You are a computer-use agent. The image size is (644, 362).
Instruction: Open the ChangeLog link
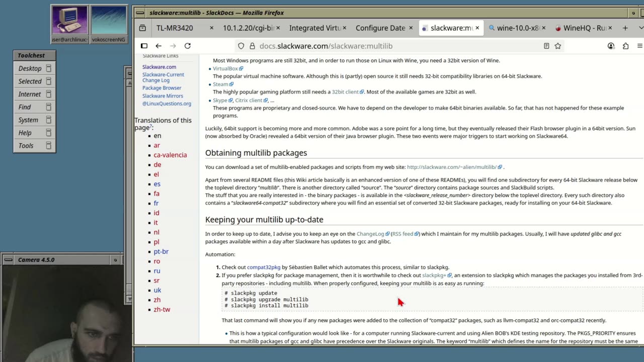click(x=373, y=234)
